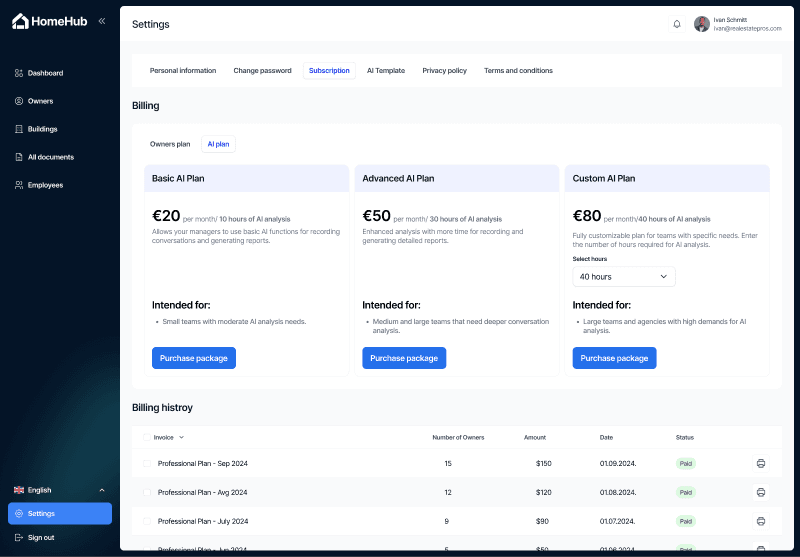Purchase package for Custom AI Plan
800x557 pixels.
[x=614, y=358]
